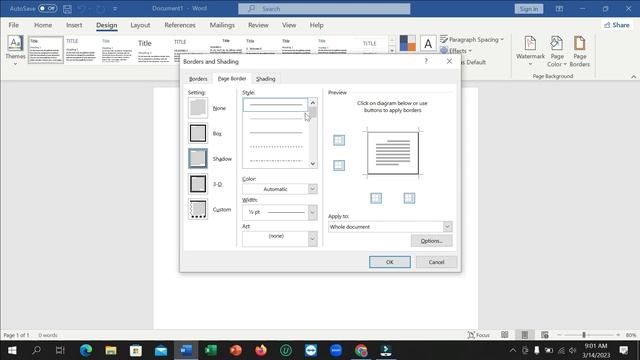The image size is (640, 360).
Task: Adjust the zoom slider
Action: click(584, 335)
